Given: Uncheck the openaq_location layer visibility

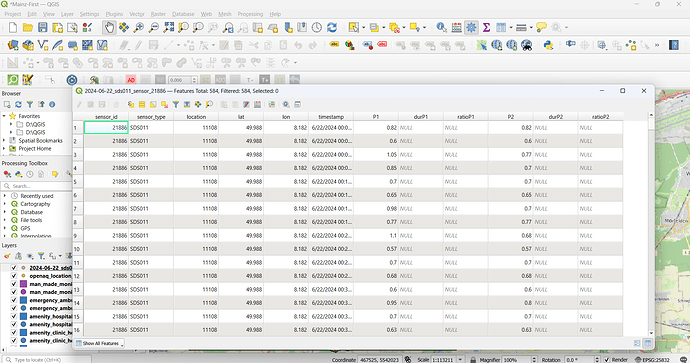Looking at the screenshot, I should pos(14,276).
